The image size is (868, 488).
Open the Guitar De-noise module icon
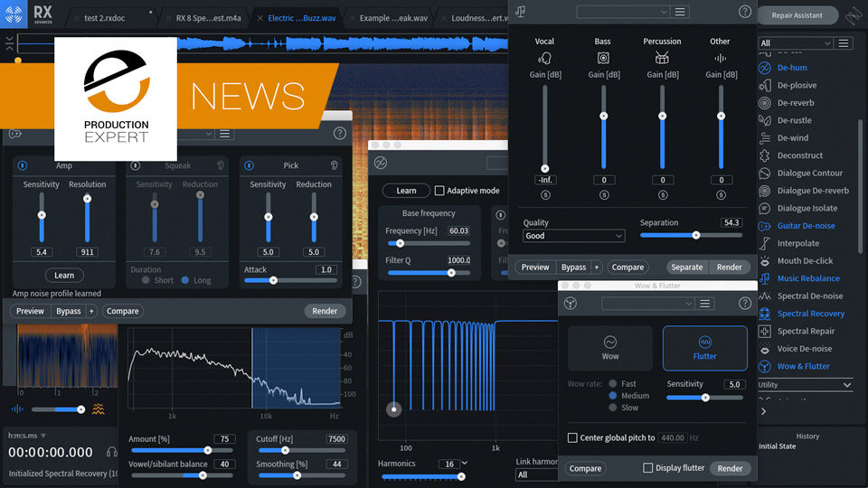765,226
